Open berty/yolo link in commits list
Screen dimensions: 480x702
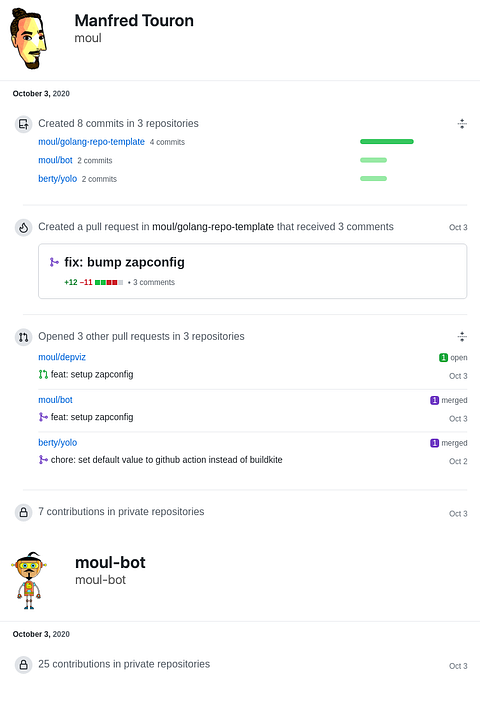[x=57, y=179]
